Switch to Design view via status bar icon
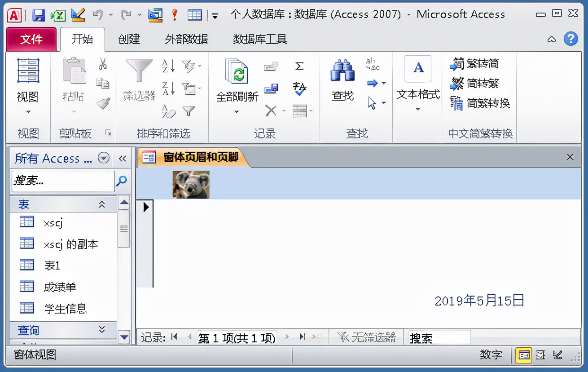The image size is (588, 372). [x=559, y=355]
